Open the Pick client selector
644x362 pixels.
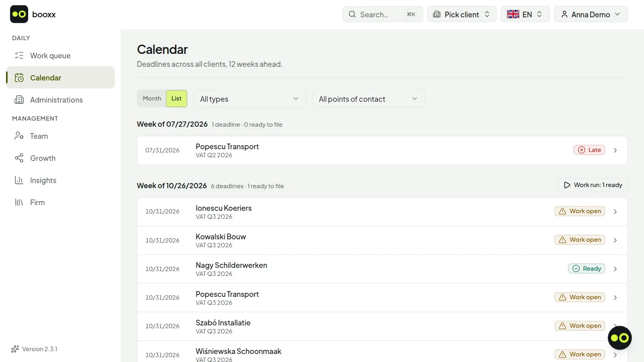click(x=462, y=14)
